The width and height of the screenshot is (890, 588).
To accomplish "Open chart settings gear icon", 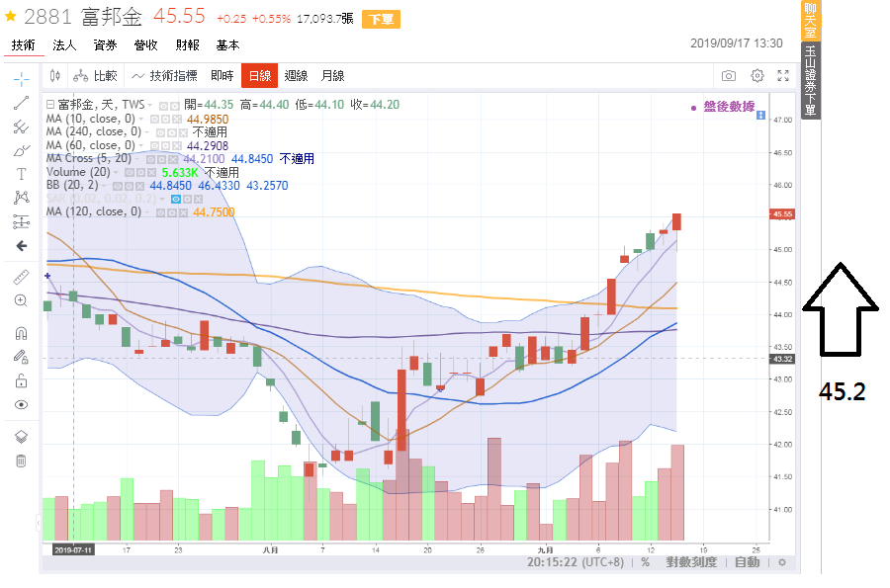I will coord(757,75).
